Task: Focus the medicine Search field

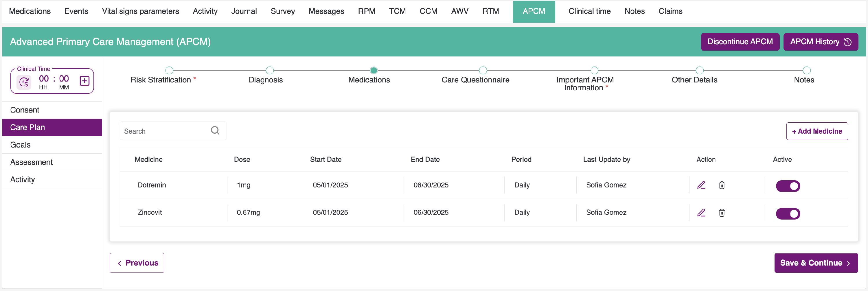Action: tap(173, 131)
